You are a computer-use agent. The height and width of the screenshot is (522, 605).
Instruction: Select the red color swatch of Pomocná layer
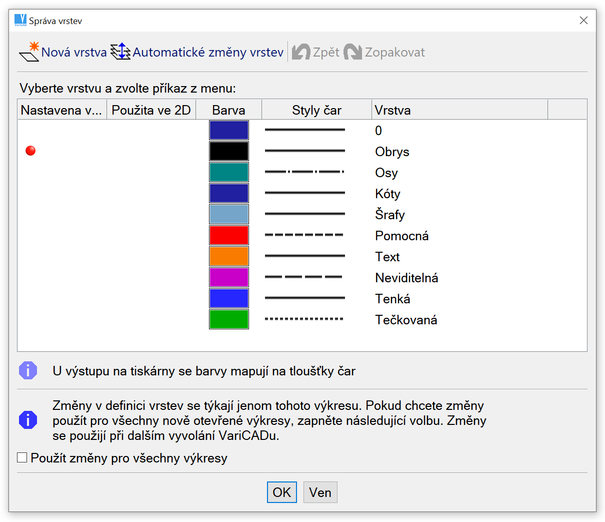coord(228,236)
